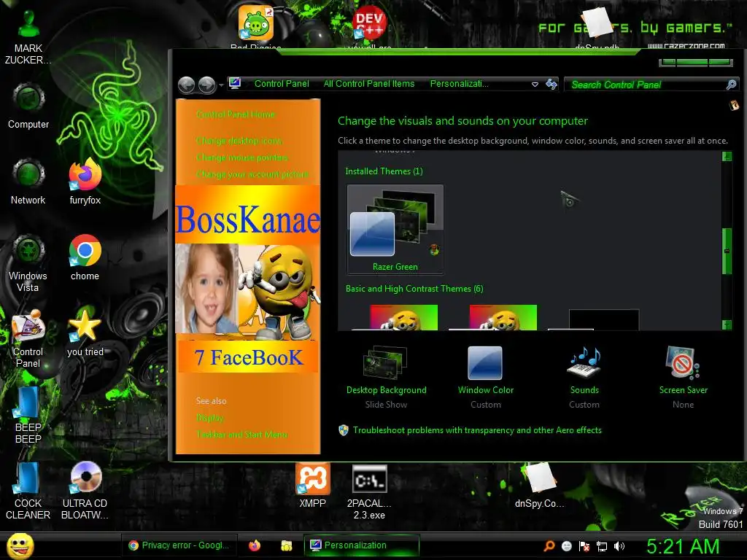Expand the address bar history dropdown
Viewport: 747px width, 560px height.
(x=535, y=85)
